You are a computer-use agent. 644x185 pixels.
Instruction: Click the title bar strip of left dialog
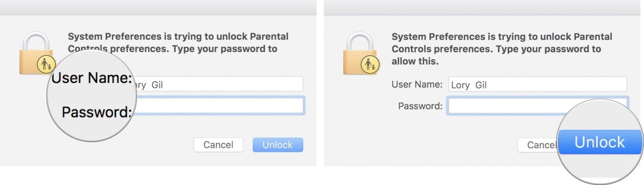158,7
